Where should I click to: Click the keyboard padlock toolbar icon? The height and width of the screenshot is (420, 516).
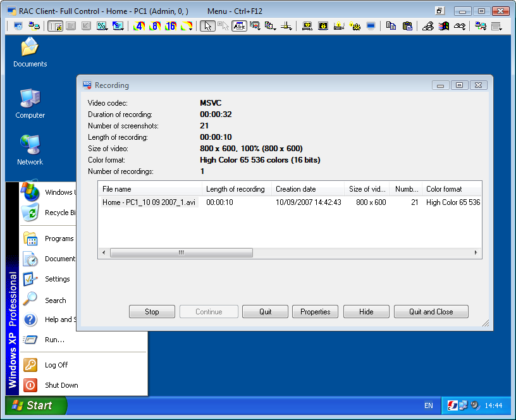point(339,26)
